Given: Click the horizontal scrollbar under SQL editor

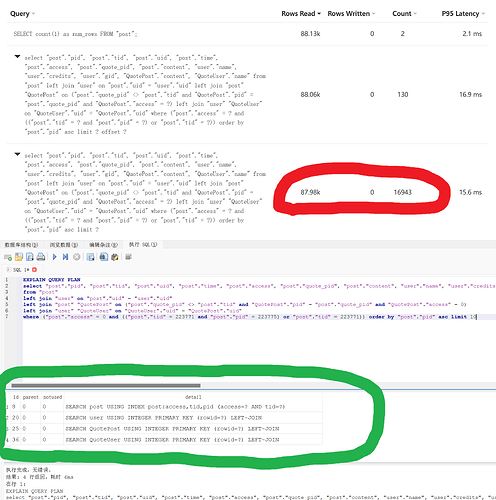Looking at the screenshot, I should point(106,385).
